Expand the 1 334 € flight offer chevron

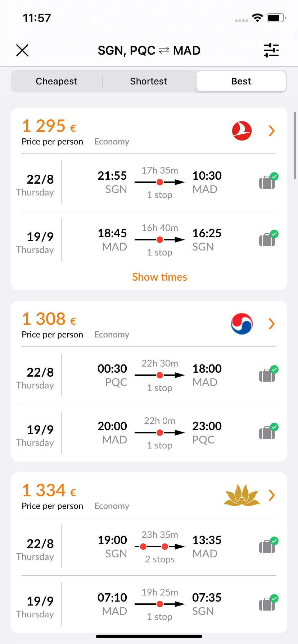tap(272, 495)
